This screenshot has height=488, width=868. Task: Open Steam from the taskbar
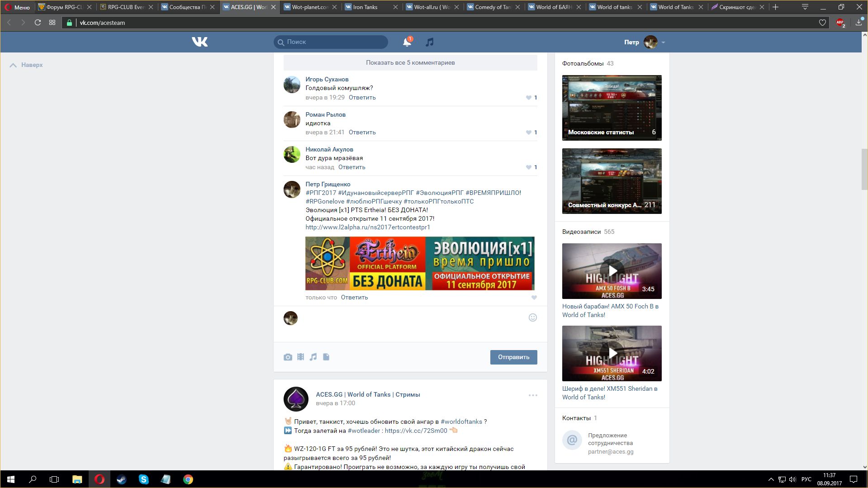tap(121, 479)
